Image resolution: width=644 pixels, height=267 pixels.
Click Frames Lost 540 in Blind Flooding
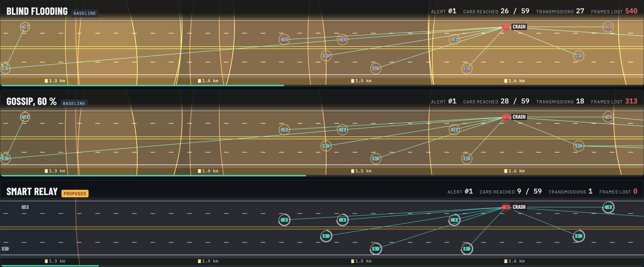pyautogui.click(x=614, y=11)
